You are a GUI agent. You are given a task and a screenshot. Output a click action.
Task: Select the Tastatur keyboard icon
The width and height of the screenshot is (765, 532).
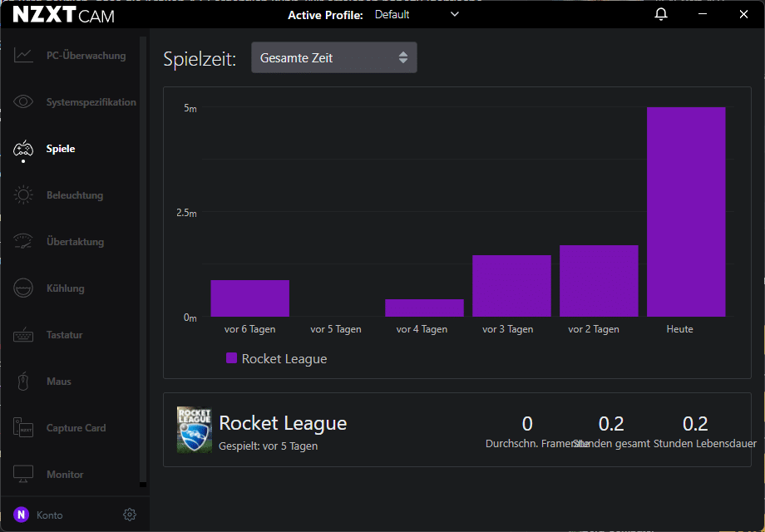pos(23,335)
